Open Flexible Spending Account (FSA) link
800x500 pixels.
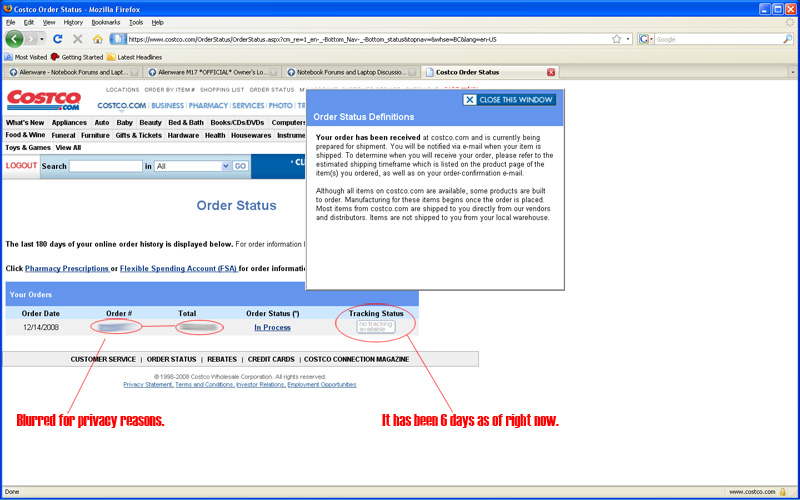[179, 268]
